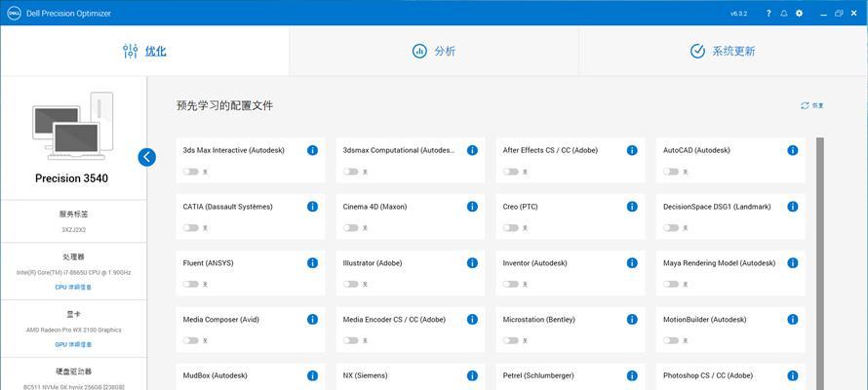Enable the 3dsmax Computational profile toggle
The image size is (868, 390).
pyautogui.click(x=350, y=172)
